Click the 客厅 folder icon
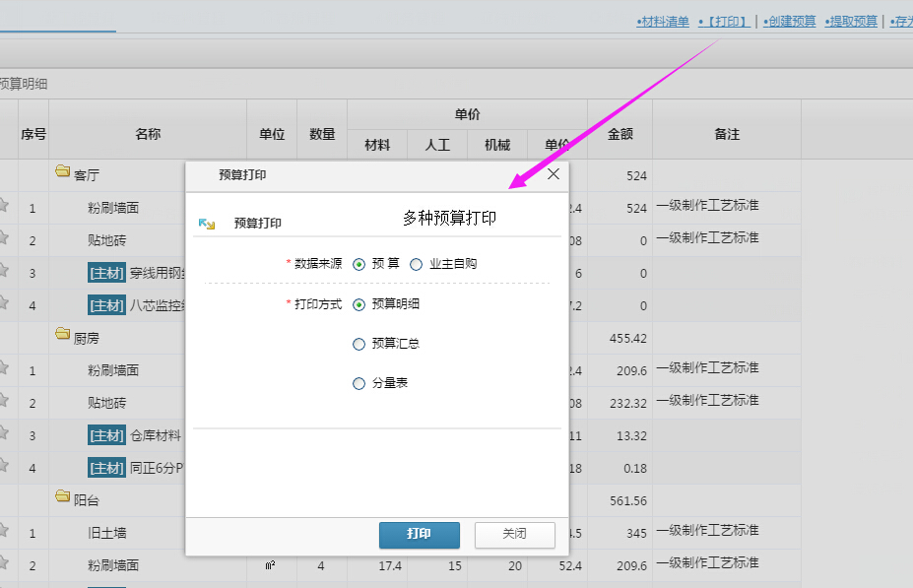 (x=63, y=172)
